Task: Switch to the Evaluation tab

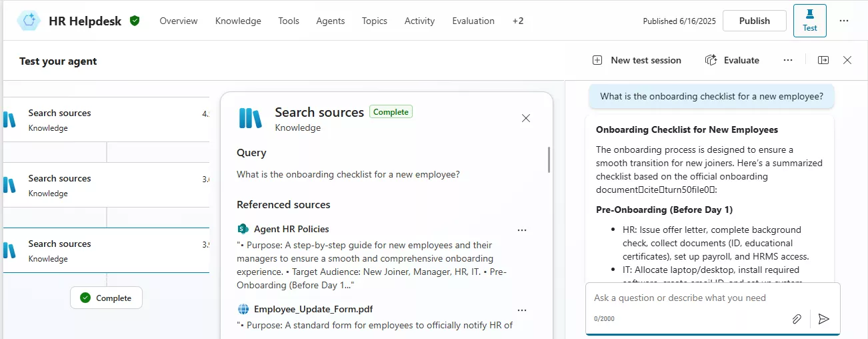Action: [x=473, y=21]
